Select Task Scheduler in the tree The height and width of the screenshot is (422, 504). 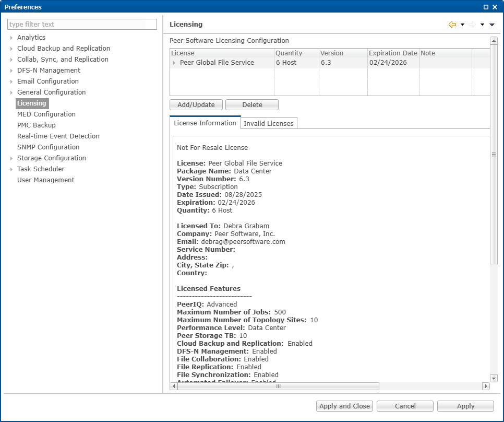tap(41, 169)
